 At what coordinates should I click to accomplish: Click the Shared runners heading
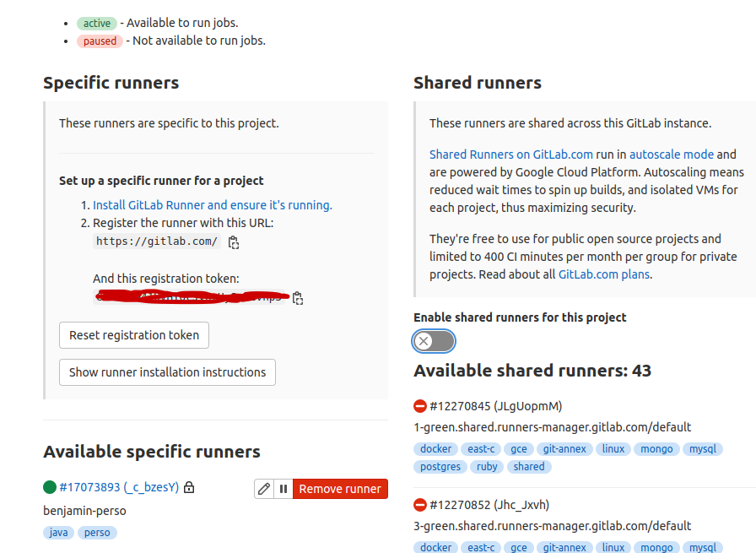pos(478,83)
